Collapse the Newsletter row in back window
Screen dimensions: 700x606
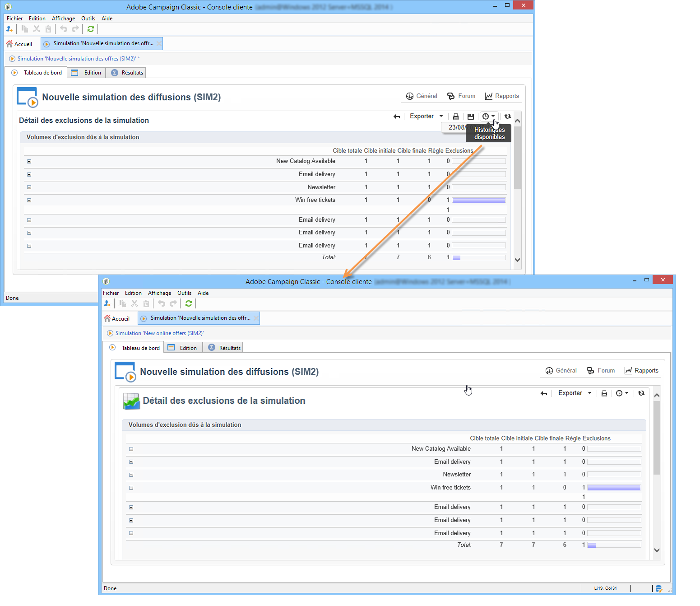click(29, 187)
